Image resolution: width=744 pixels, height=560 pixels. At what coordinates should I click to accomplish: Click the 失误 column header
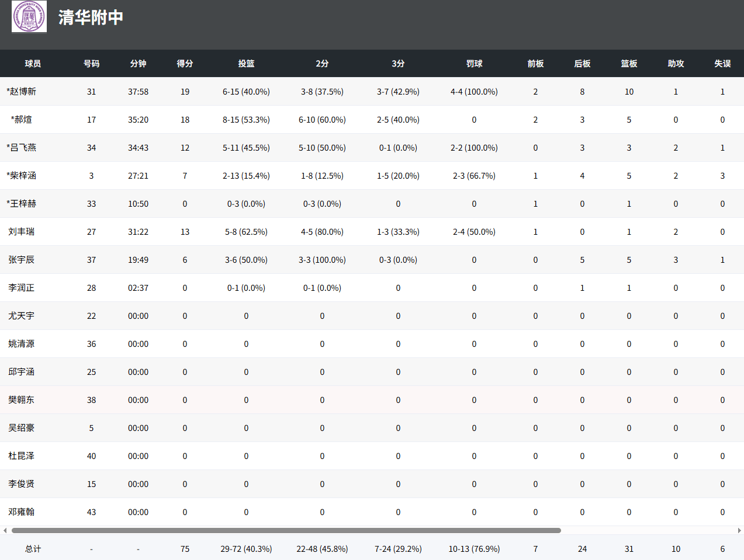(x=722, y=64)
